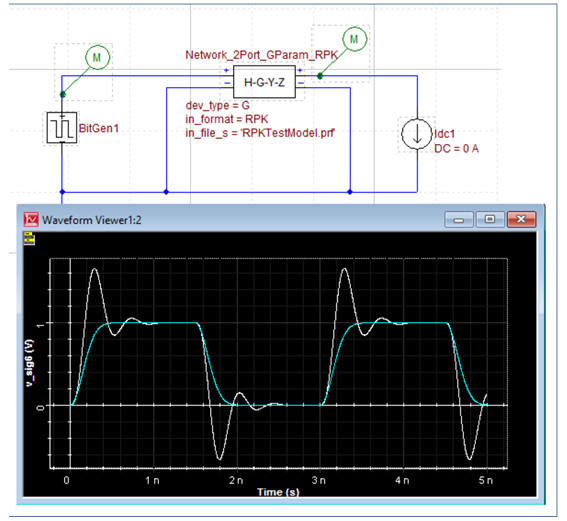This screenshot has width=567, height=521.
Task: Select the H-G-Y-Z network block
Action: click(x=264, y=82)
